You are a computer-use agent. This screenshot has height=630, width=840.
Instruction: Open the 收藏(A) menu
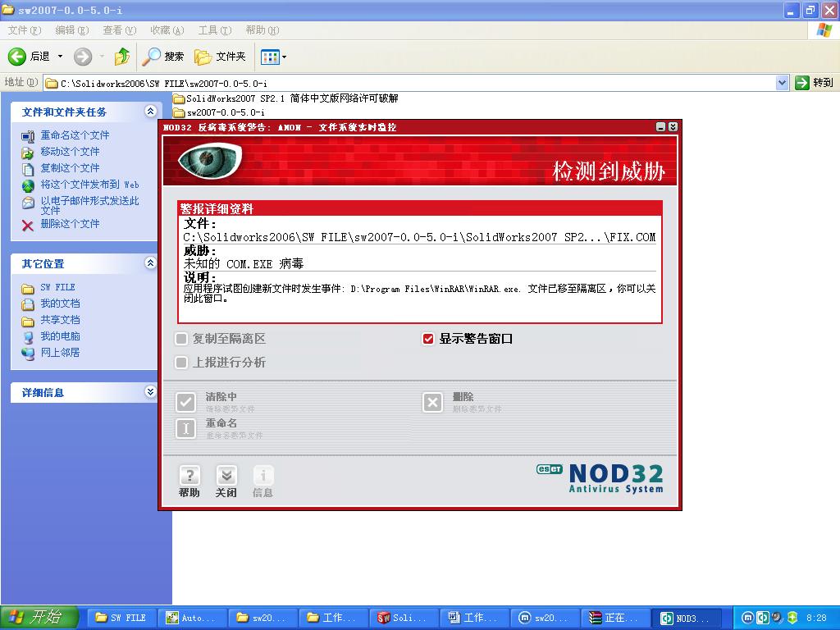[x=167, y=30]
